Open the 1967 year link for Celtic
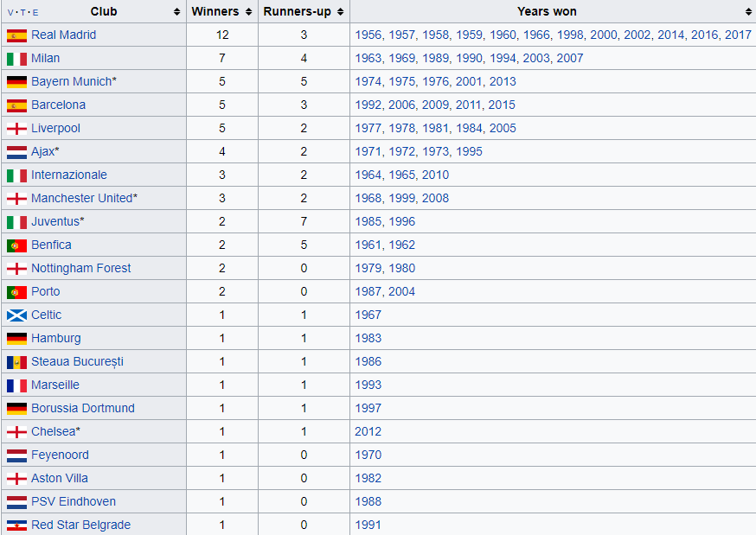Image resolution: width=756 pixels, height=535 pixels. tap(368, 315)
